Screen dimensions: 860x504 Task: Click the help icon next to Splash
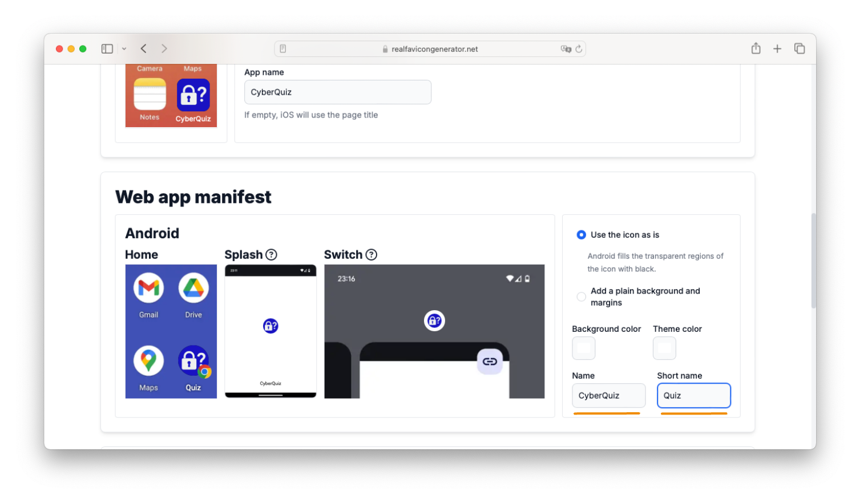point(272,255)
